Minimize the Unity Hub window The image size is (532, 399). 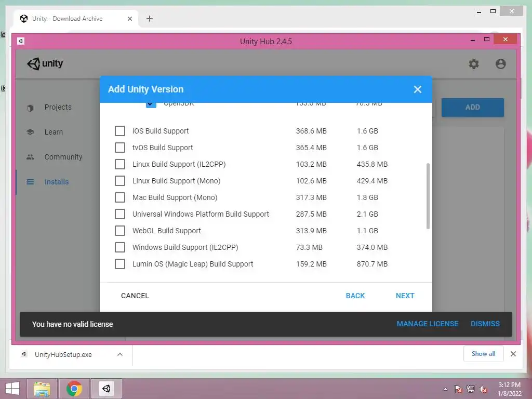click(x=473, y=40)
